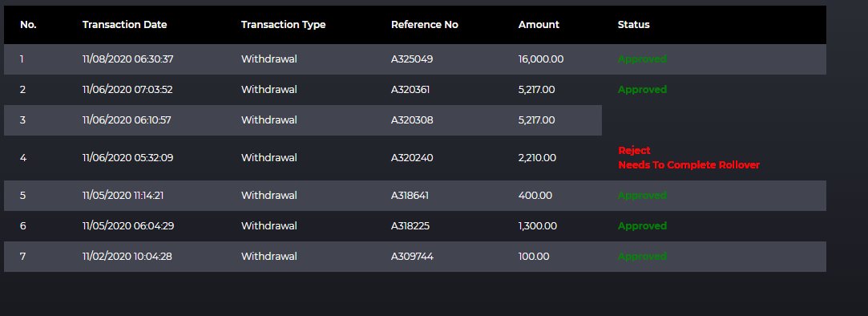Select reference number A320308
This screenshot has height=316, width=868.
pyautogui.click(x=412, y=120)
